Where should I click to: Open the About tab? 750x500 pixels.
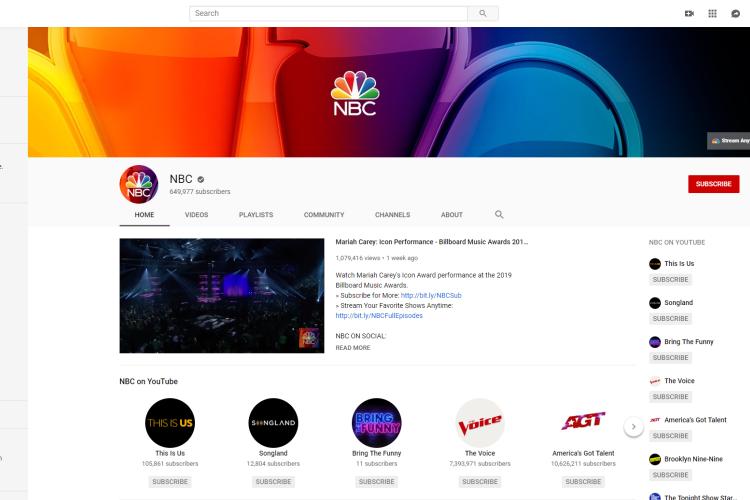(x=452, y=215)
